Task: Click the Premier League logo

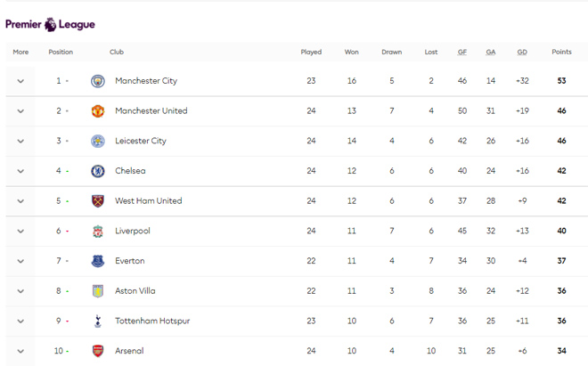Action: click(50, 24)
